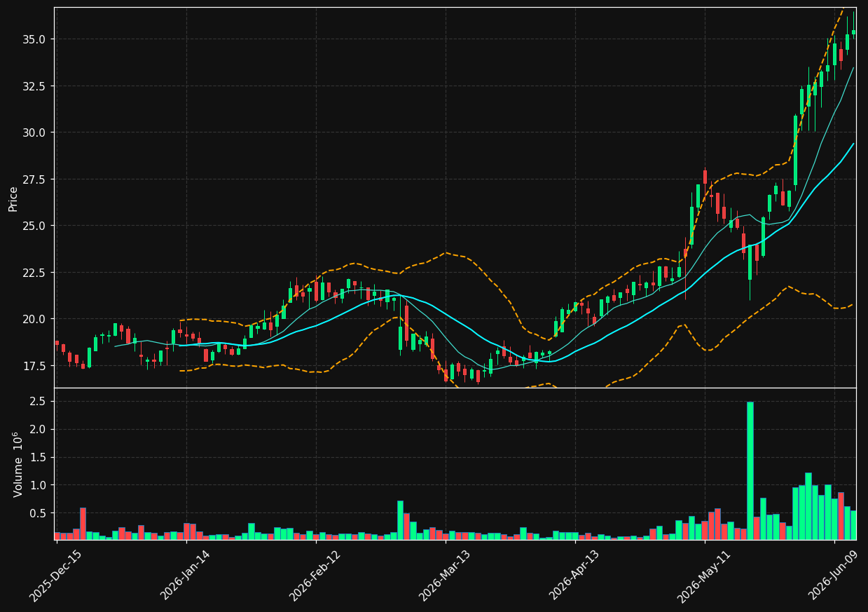Click the 2026-Feb-12 date label
The height and width of the screenshot is (612, 868).
coord(315,576)
